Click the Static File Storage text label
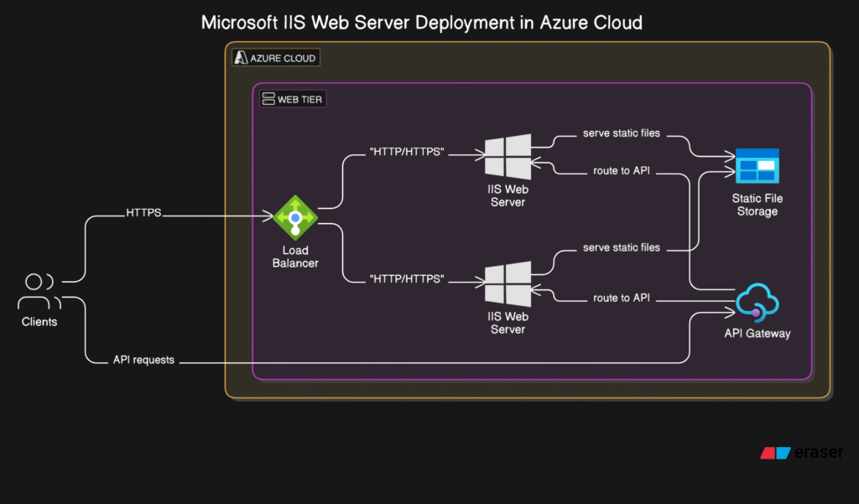859x504 pixels. [757, 205]
